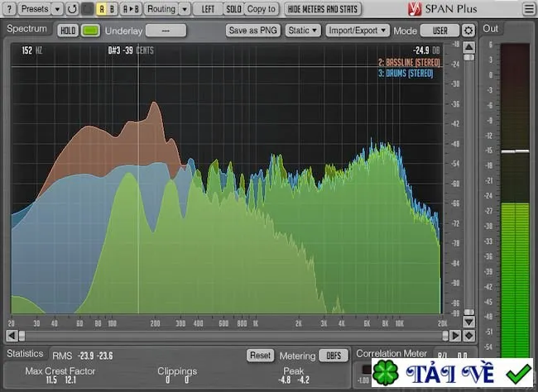Image resolution: width=538 pixels, height=392 pixels.
Task: Click the Correlation Meter label
Action: click(391, 353)
